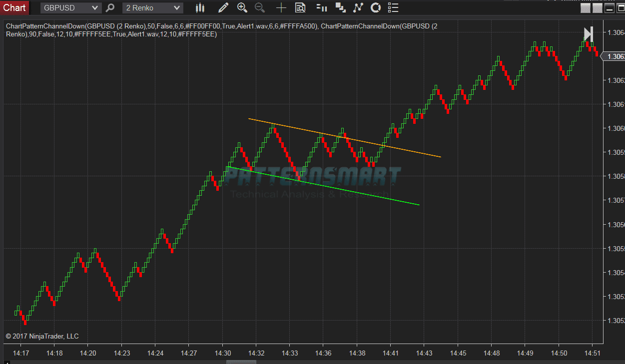Image resolution: width=625 pixels, height=364 pixels.
Task: Click the 14:41 time axis label
Action: (390, 353)
